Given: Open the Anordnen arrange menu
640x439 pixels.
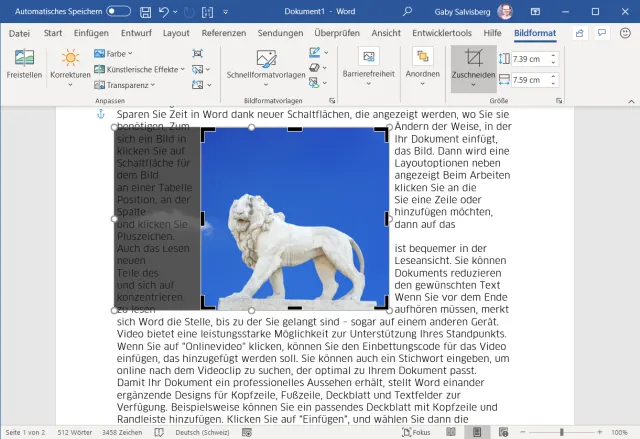Looking at the screenshot, I should pyautogui.click(x=422, y=65).
